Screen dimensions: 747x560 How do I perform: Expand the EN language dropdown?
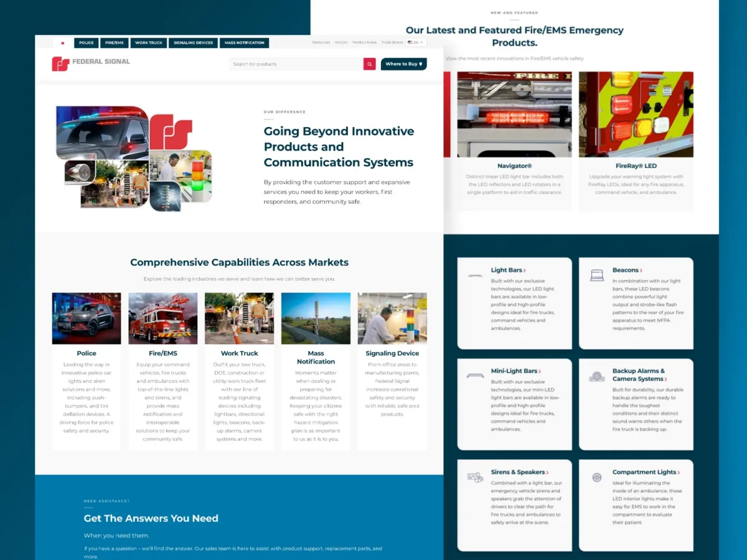coord(416,42)
